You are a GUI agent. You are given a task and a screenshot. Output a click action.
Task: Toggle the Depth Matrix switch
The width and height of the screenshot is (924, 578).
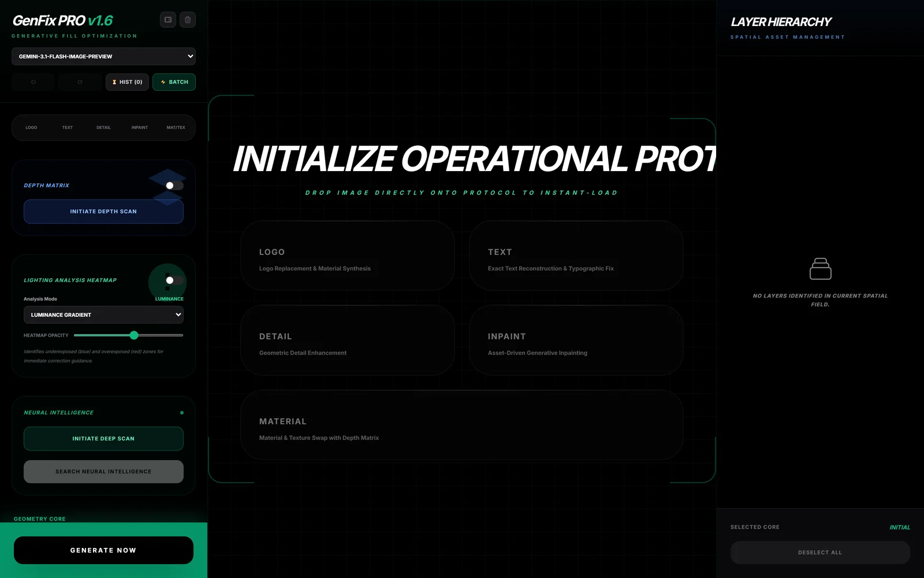click(174, 186)
